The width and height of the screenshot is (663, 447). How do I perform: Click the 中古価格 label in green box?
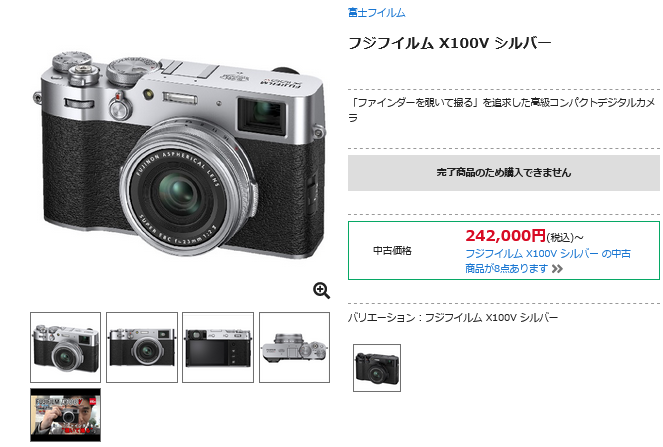pos(392,251)
